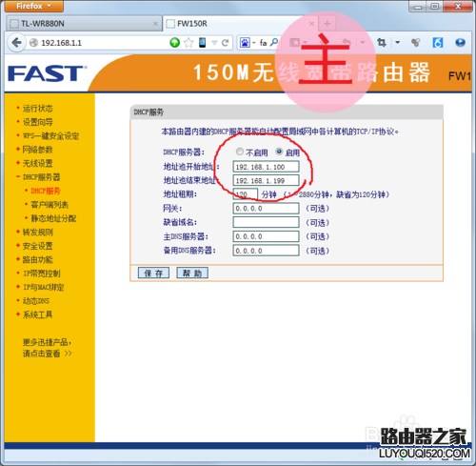Click the gray cluster icon in the toolbar
This screenshot has height=466, width=476.
point(416,42)
